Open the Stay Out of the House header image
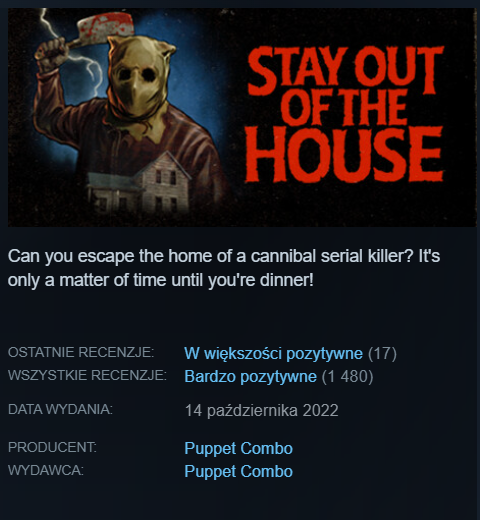 pyautogui.click(x=242, y=117)
